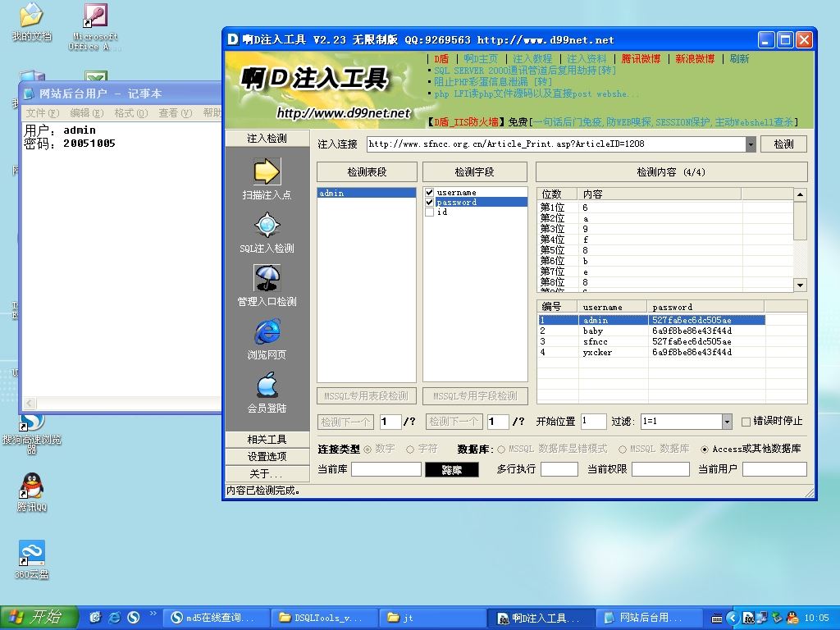Open 查看 menu in Notepad
840x630 pixels.
pos(176,113)
